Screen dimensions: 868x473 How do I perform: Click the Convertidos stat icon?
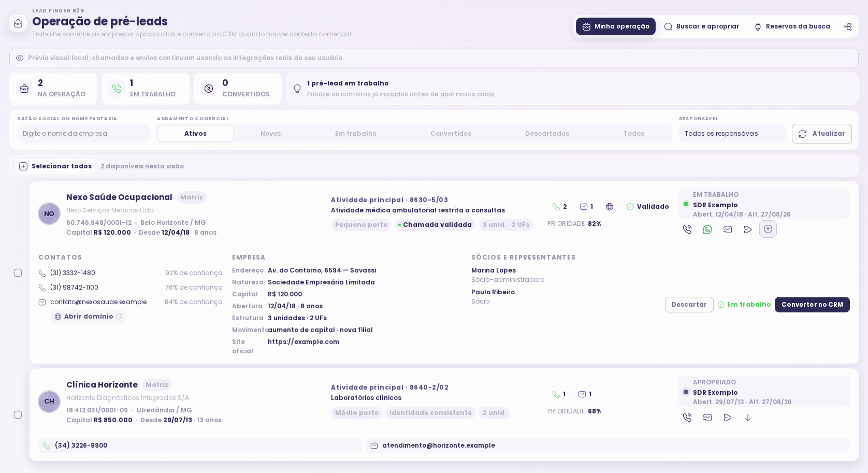tap(209, 89)
